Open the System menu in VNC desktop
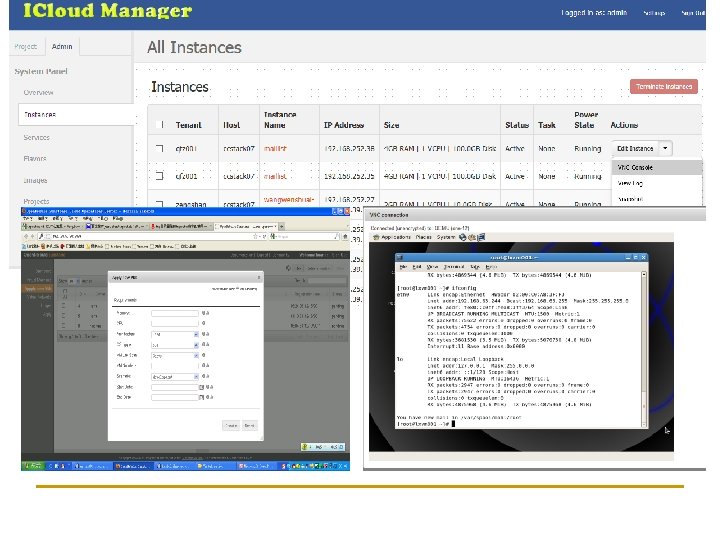Screen dimensions: 720x540 [x=445, y=237]
